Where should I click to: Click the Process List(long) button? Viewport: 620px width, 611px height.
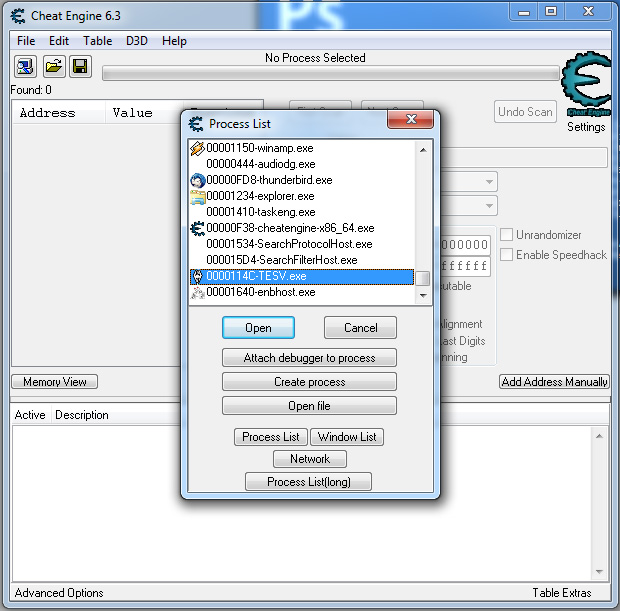[308, 482]
